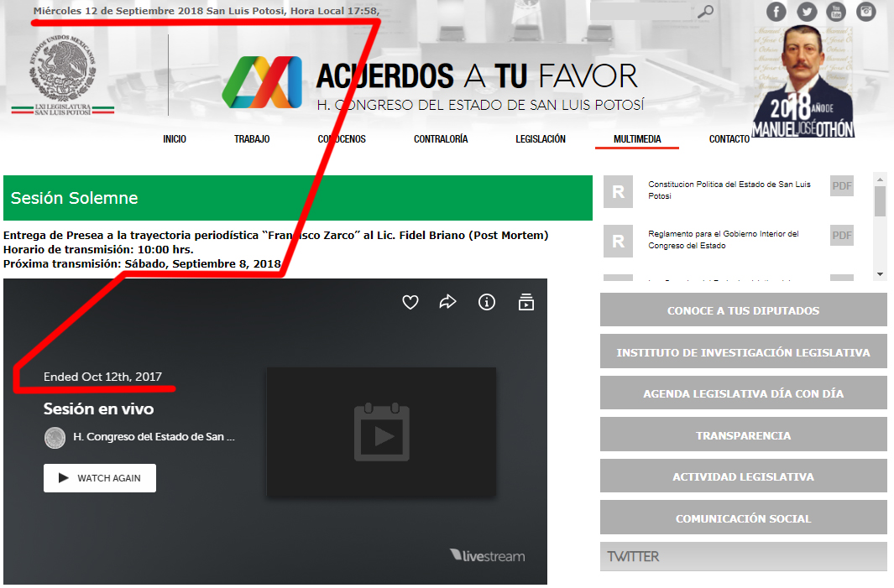
Task: Click the search input field
Action: tap(642, 12)
